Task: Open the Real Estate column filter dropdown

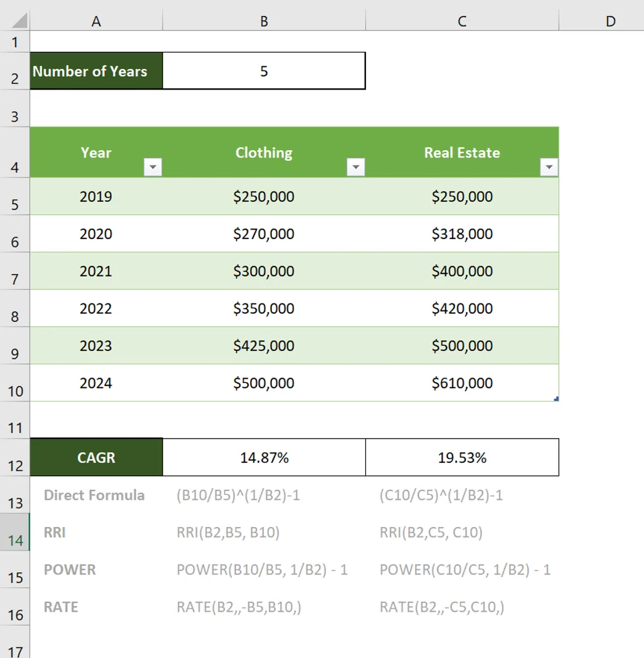Action: [548, 166]
